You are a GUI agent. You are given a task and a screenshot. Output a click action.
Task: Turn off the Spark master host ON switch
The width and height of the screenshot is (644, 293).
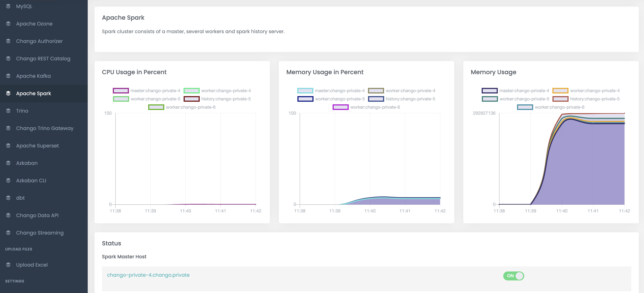pyautogui.click(x=514, y=276)
